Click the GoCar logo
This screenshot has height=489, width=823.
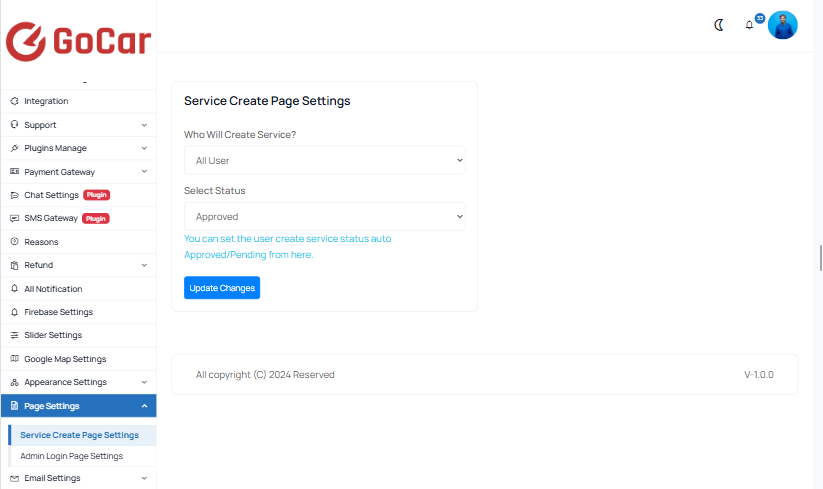point(78,41)
